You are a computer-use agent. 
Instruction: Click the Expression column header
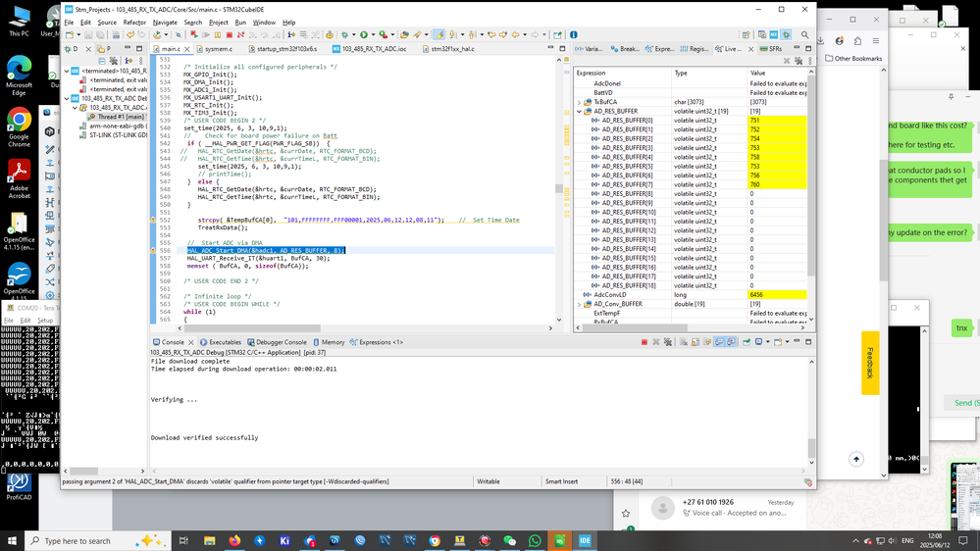pos(623,74)
